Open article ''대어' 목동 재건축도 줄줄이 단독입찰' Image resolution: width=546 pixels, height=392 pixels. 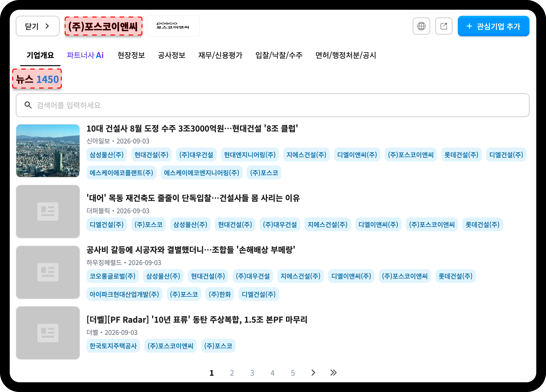click(193, 198)
